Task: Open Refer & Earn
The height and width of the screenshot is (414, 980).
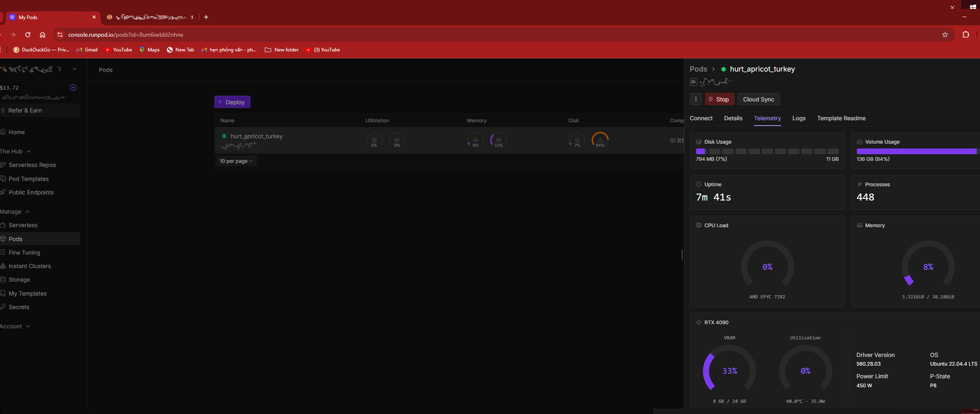Action: pos(40,110)
